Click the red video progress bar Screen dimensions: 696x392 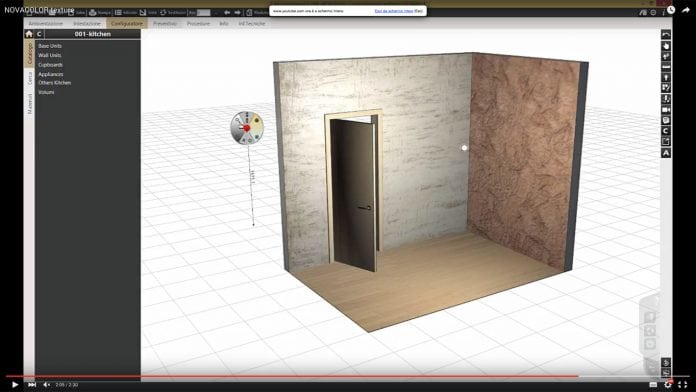tap(292, 376)
